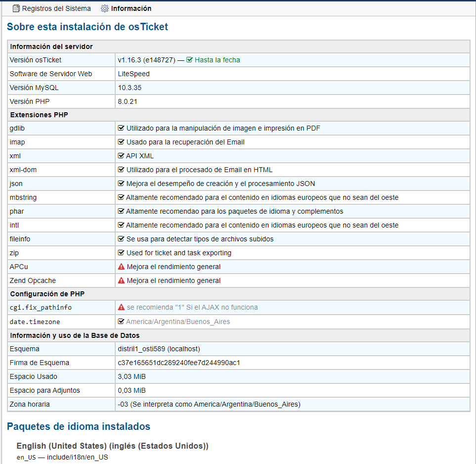This screenshot has width=476, height=464.
Task: Click green check icon beside Hasta la fecha
Action: (x=189, y=60)
